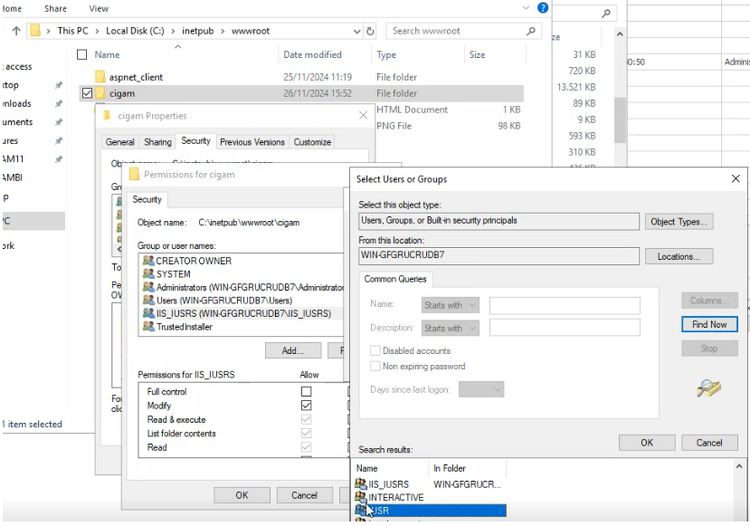This screenshot has width=750, height=526.
Task: Click Cancel in Select Users dialog
Action: coord(709,442)
